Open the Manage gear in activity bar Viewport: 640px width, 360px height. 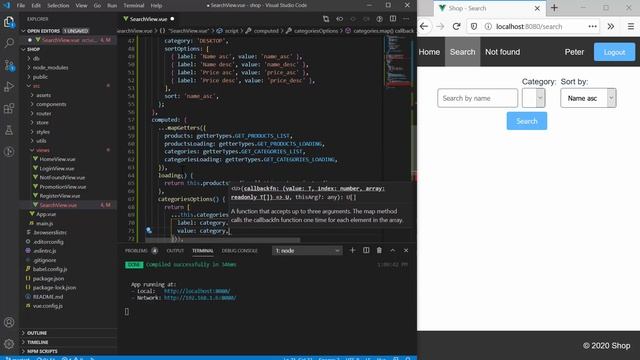pos(9,344)
